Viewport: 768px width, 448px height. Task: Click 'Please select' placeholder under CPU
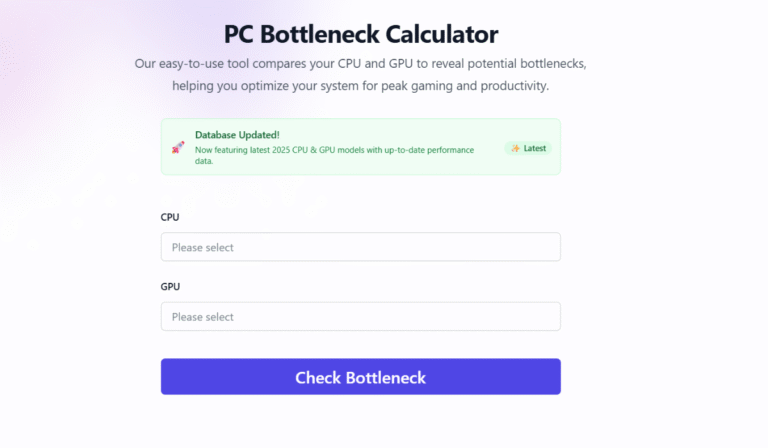coord(203,247)
